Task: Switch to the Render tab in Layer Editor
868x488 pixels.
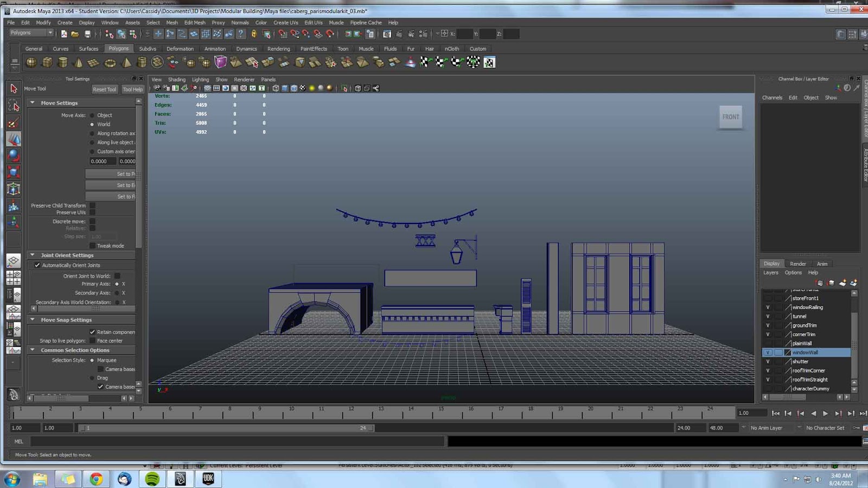Action: coord(798,264)
